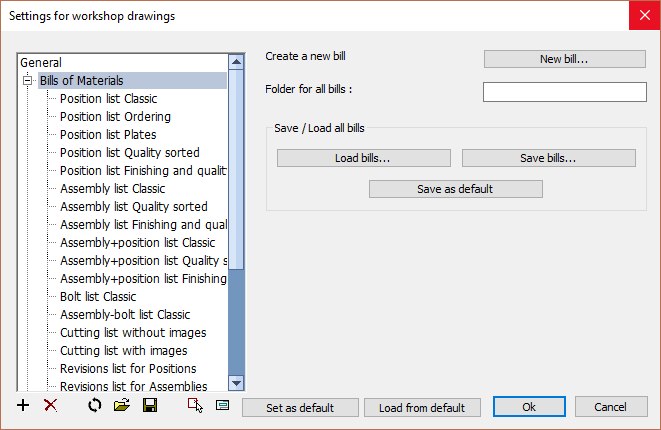Click the Save as default button
Image resolution: width=661 pixels, height=430 pixels.
click(456, 189)
